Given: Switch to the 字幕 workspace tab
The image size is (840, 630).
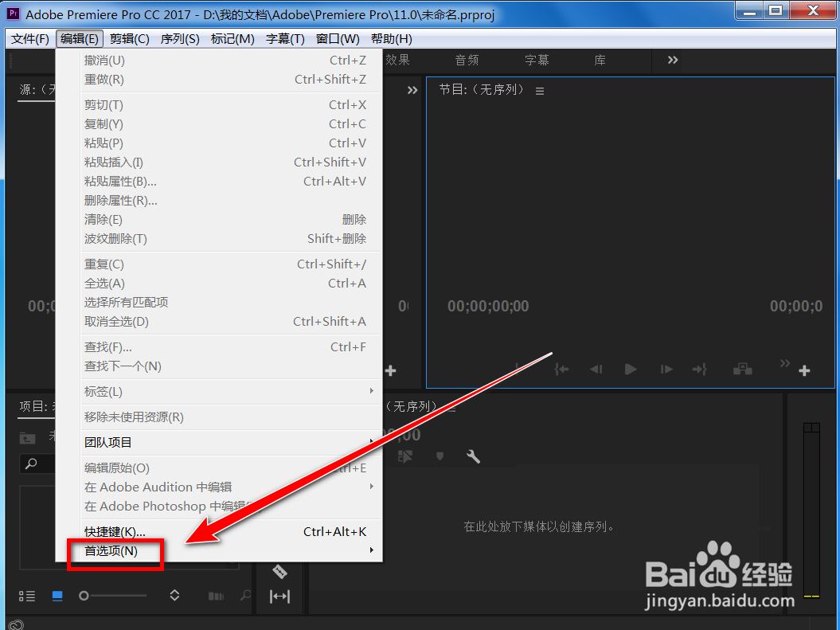Looking at the screenshot, I should [x=537, y=60].
